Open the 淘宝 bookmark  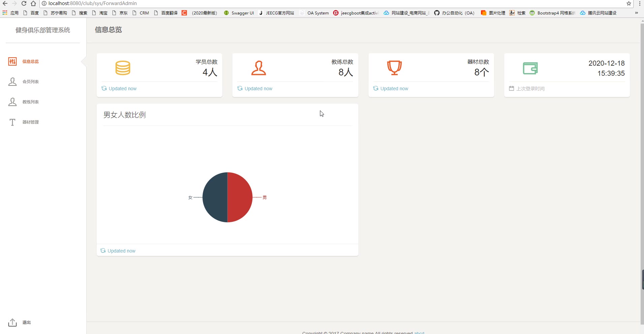pyautogui.click(x=100, y=13)
